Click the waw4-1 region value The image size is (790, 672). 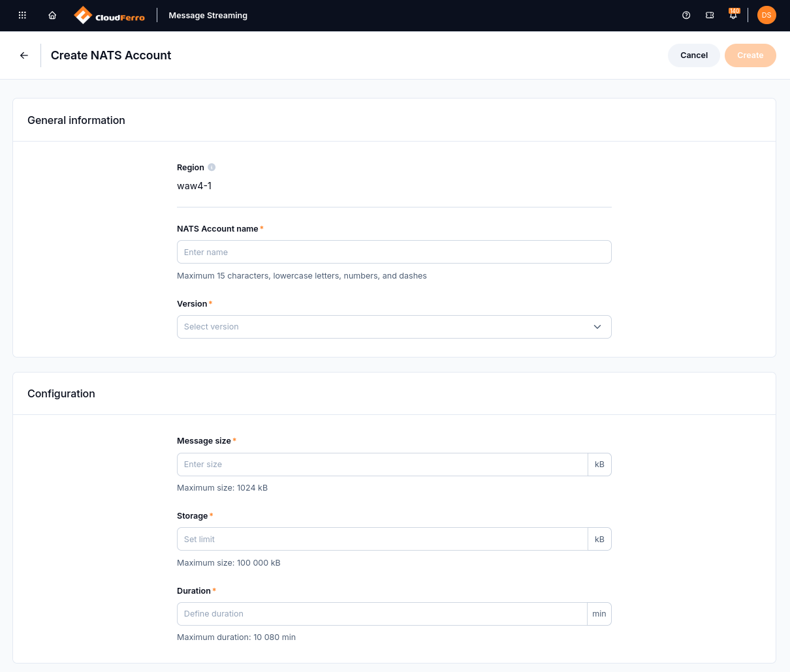tap(195, 186)
